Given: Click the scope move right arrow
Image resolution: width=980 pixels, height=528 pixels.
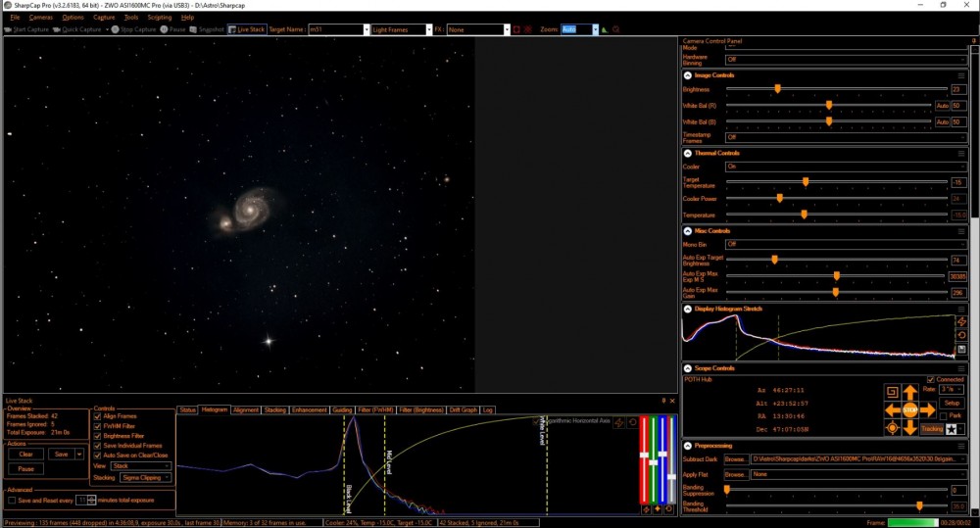Looking at the screenshot, I should click(927, 409).
